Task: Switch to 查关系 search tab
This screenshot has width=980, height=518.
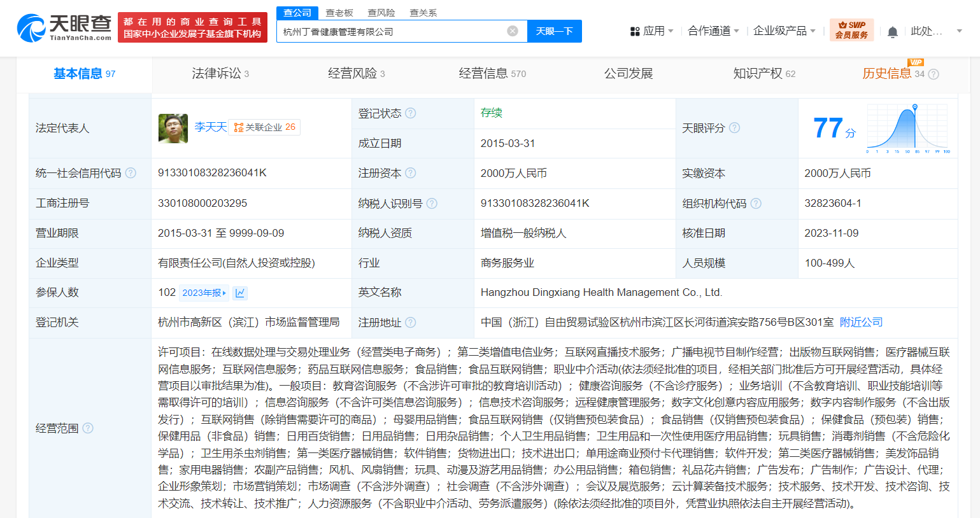Action: pyautogui.click(x=423, y=13)
